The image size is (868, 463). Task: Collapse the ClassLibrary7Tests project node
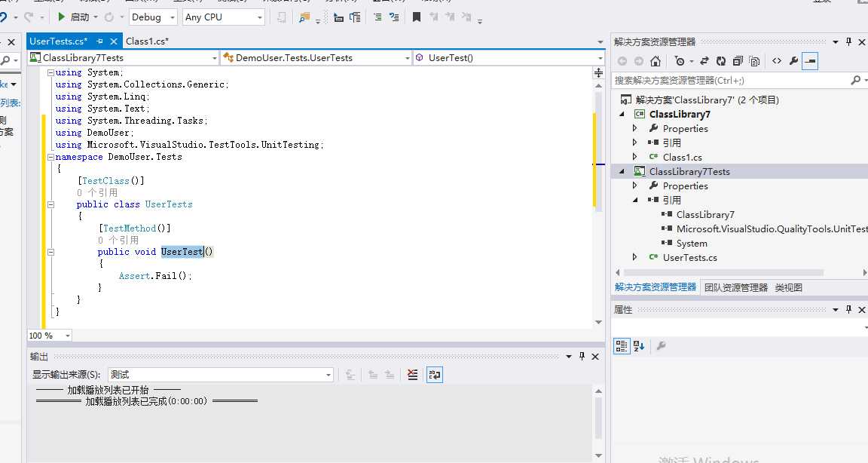[x=622, y=172]
